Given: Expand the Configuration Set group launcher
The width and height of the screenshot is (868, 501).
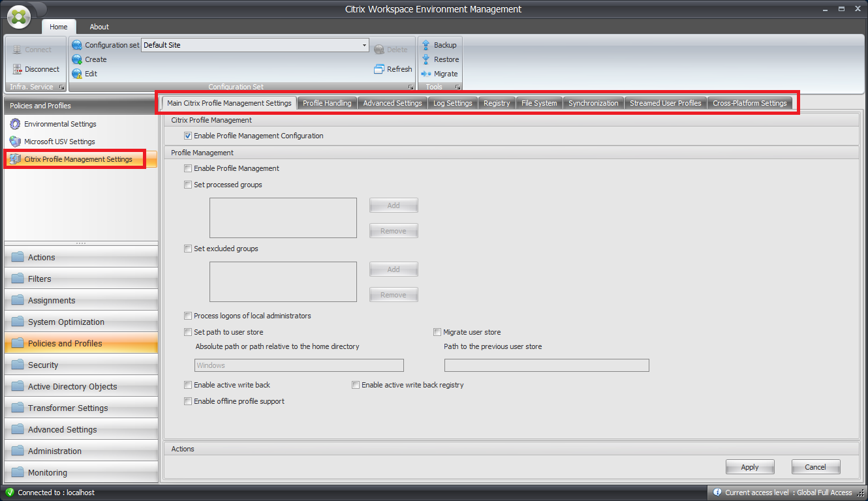Looking at the screenshot, I should pyautogui.click(x=411, y=87).
